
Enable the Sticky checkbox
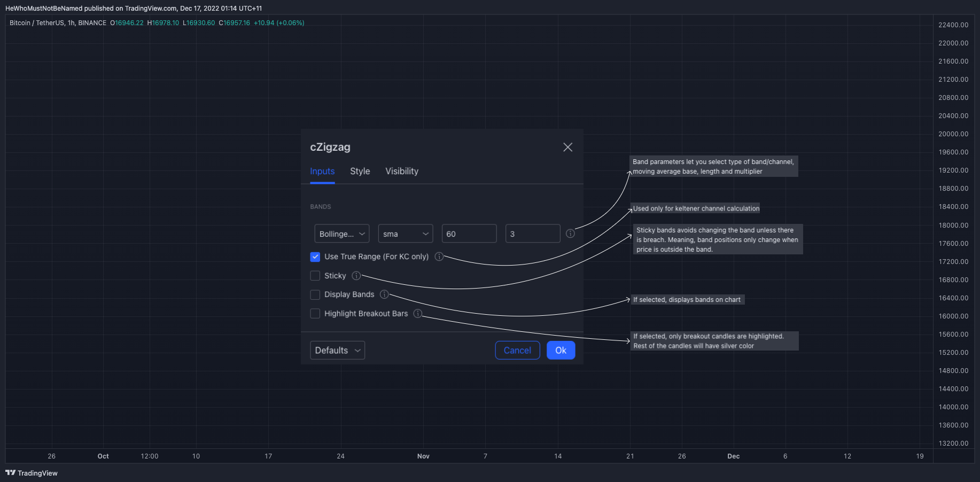coord(315,276)
